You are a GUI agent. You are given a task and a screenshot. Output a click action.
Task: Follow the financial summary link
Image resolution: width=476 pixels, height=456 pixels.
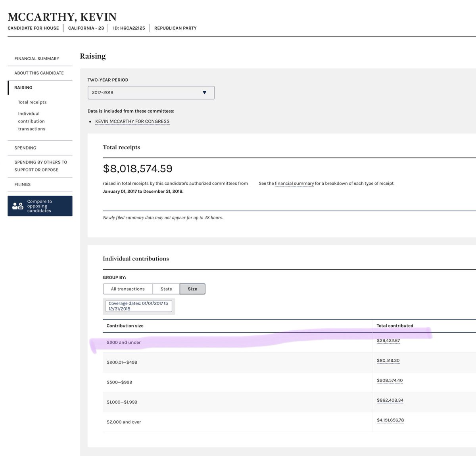click(x=294, y=184)
